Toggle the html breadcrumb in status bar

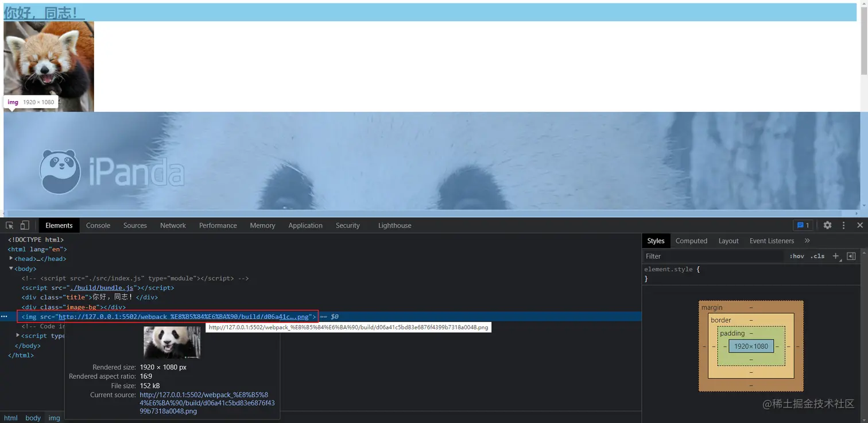pos(10,418)
